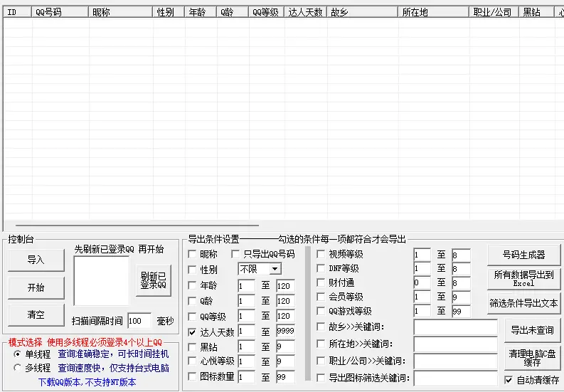
Task: Click the 导出图标筛选关键词 input field
Action: click(x=456, y=378)
